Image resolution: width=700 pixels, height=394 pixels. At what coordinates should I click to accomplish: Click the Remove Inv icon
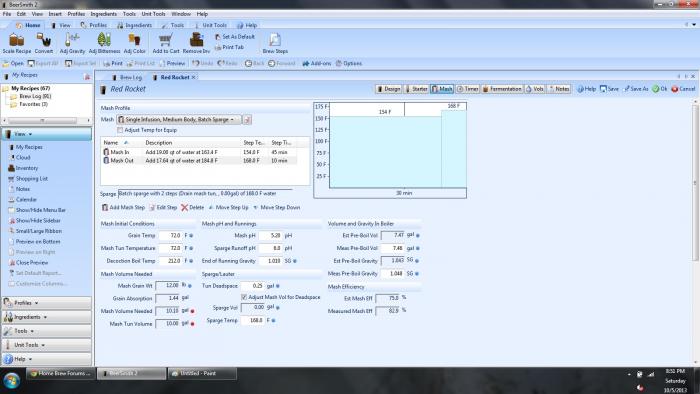(196, 43)
